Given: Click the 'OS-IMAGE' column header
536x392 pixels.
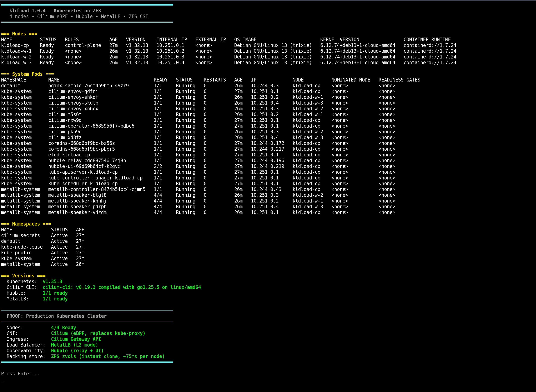Looking at the screenshot, I should [245, 40].
